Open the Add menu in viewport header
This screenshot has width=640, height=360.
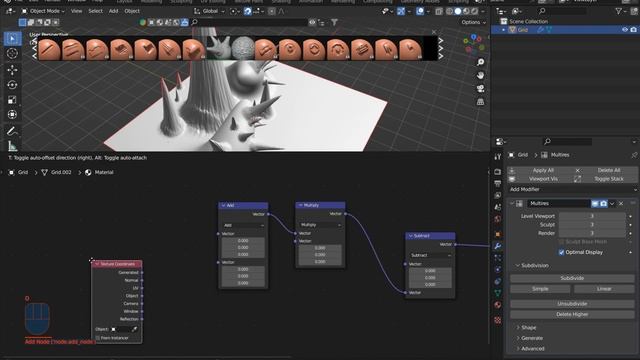pos(113,11)
